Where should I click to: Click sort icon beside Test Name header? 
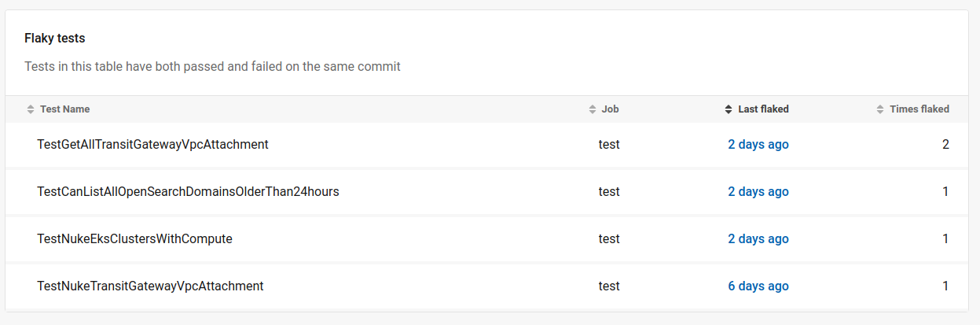tap(31, 109)
